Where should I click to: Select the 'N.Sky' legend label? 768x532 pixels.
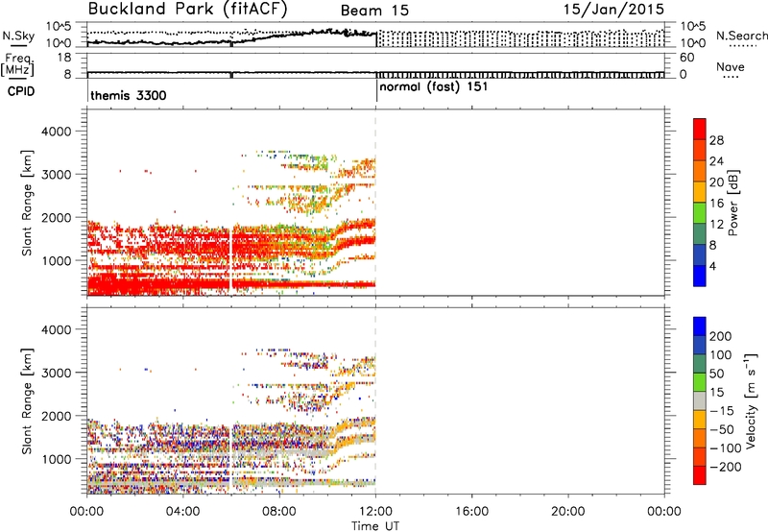(18, 36)
